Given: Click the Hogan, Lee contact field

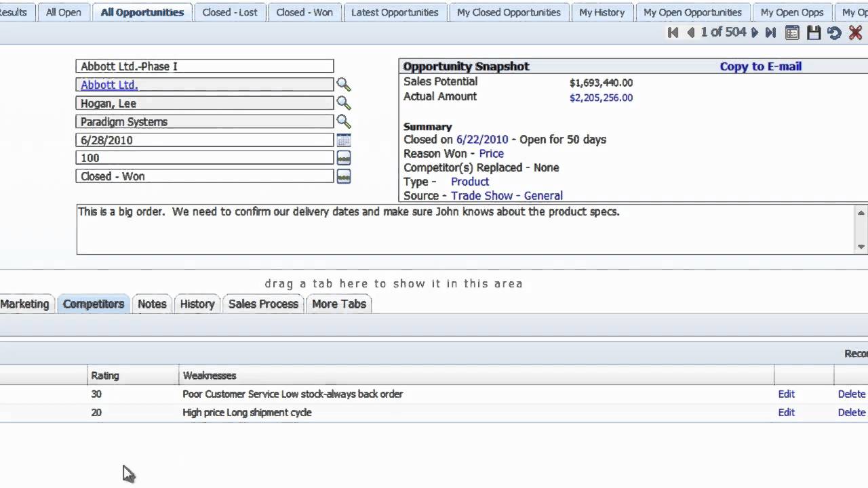Looking at the screenshot, I should (x=205, y=103).
